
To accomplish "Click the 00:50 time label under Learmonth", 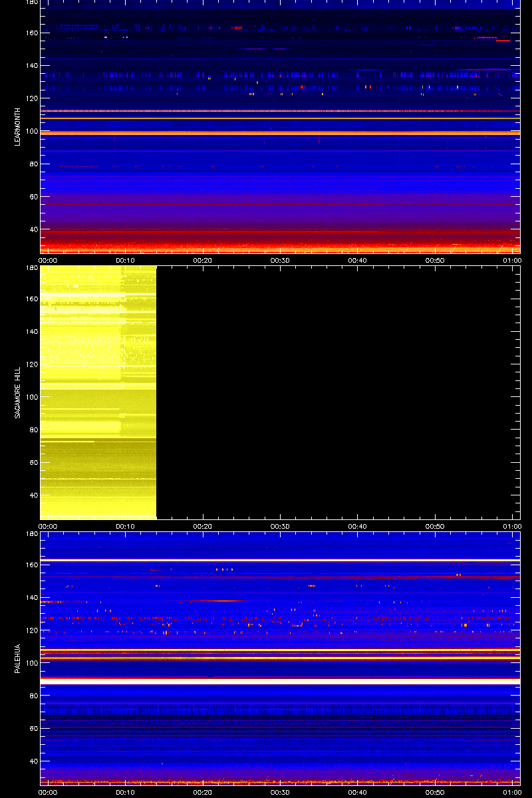I will pos(435,260).
